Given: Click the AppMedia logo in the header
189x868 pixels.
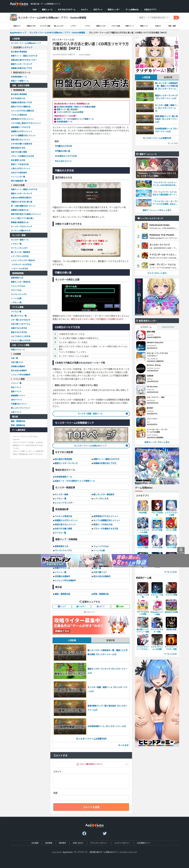Looking at the screenshot, I should 19,4.
